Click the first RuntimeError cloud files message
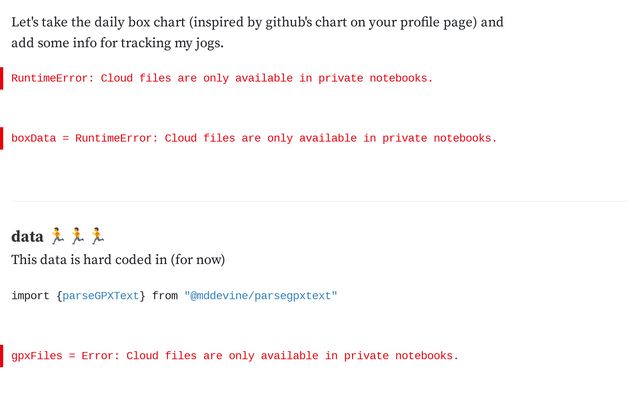The width and height of the screenshot is (640, 400). (222, 78)
